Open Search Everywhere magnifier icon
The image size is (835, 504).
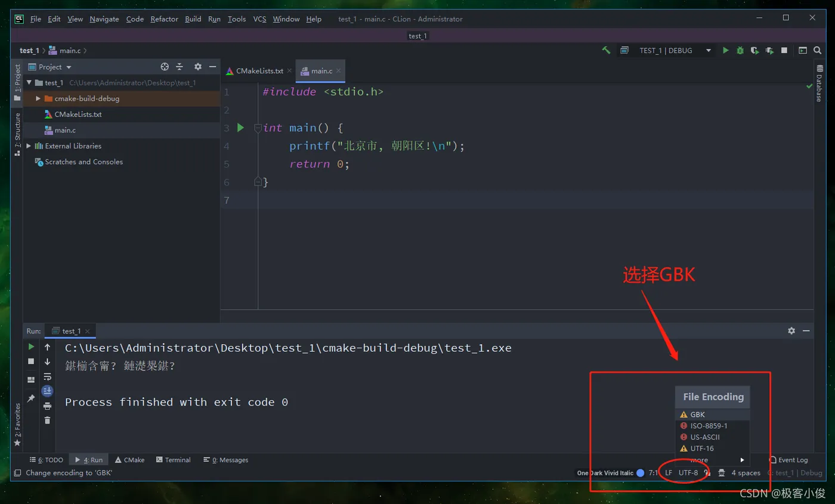tap(817, 51)
